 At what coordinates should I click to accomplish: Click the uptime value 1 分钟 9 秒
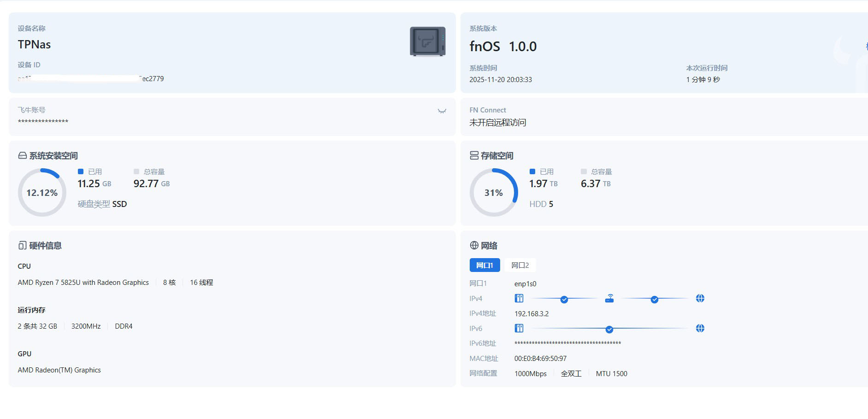click(x=703, y=80)
